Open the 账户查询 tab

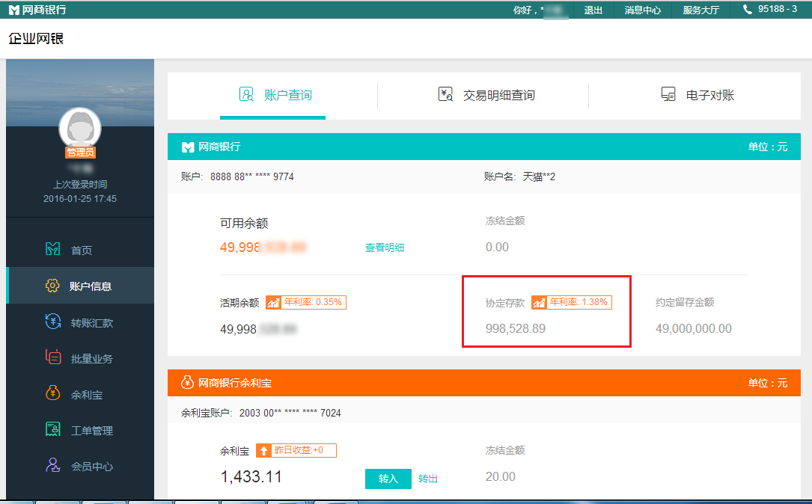pyautogui.click(x=272, y=95)
